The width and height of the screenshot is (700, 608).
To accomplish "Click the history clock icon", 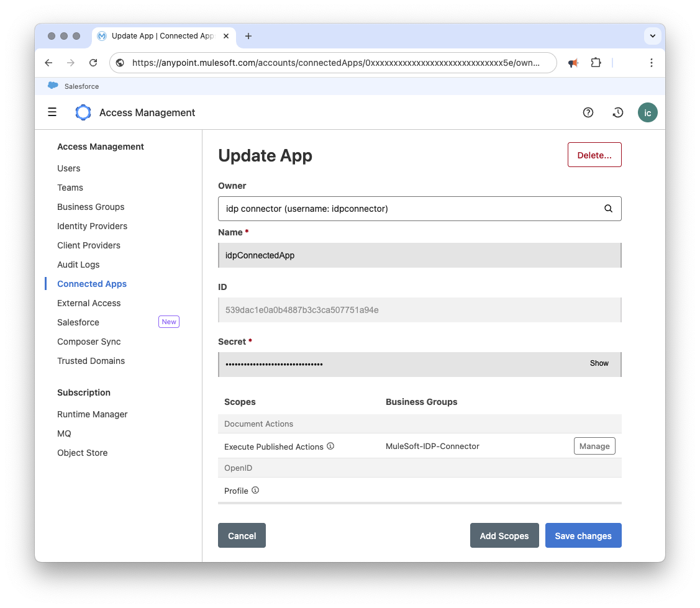I will [617, 112].
